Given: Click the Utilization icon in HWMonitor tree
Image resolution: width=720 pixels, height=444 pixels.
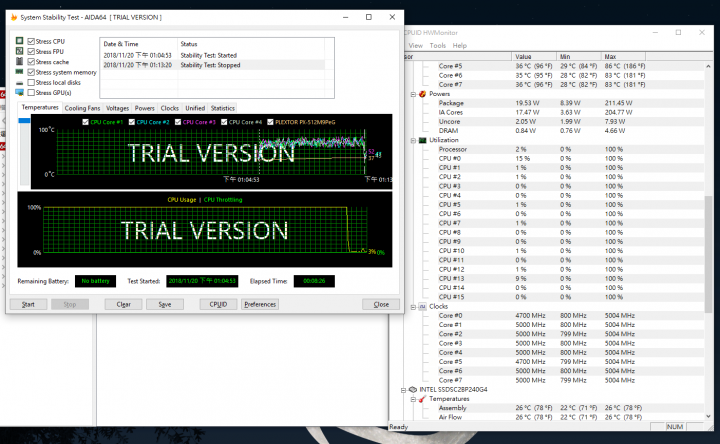Looking at the screenshot, I should (x=422, y=140).
